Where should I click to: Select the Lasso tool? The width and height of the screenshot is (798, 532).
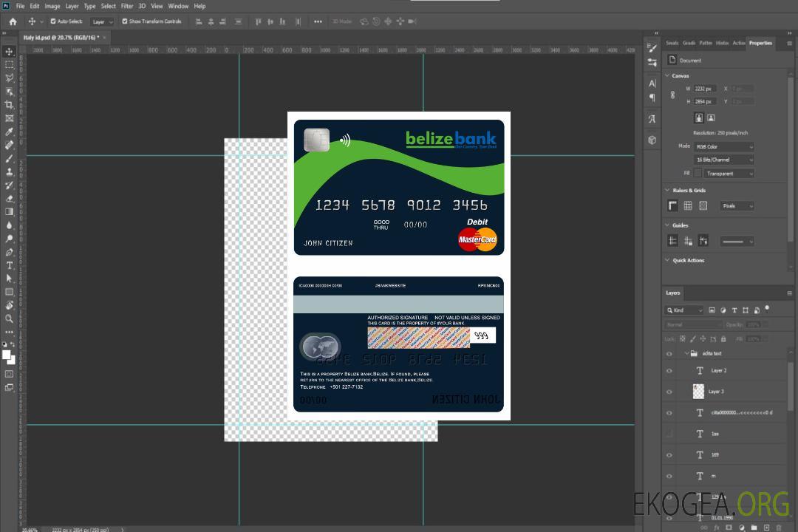pos(9,78)
